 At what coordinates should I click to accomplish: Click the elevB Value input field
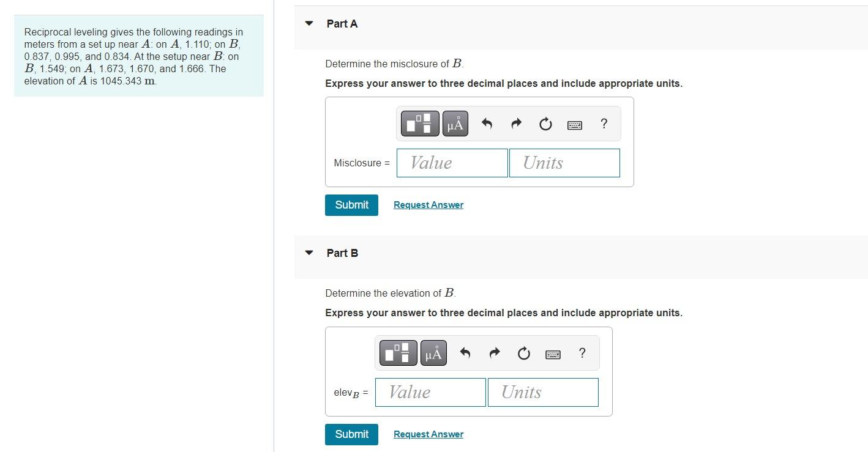click(430, 392)
